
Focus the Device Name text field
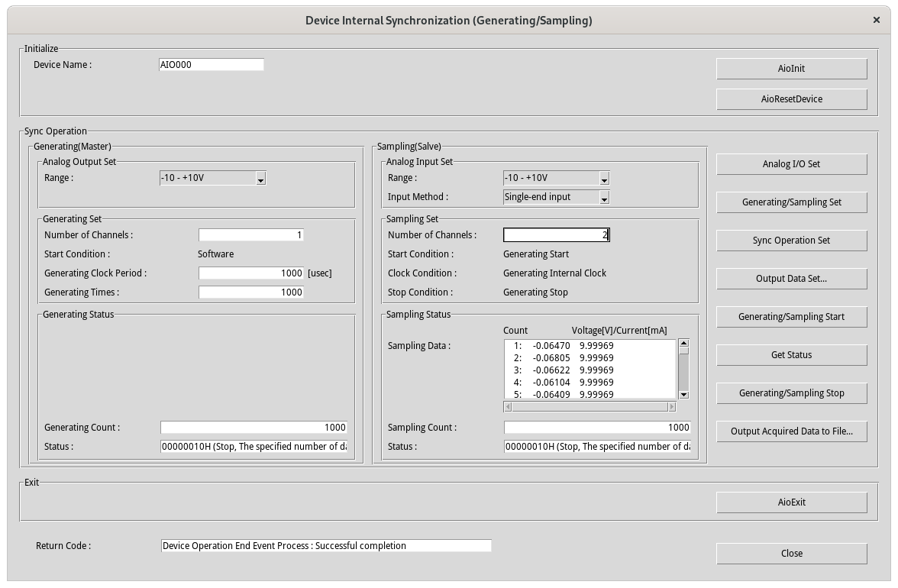point(211,65)
